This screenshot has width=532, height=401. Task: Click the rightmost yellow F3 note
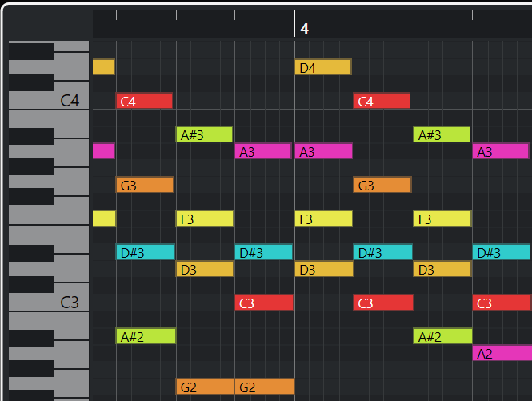(x=442, y=219)
